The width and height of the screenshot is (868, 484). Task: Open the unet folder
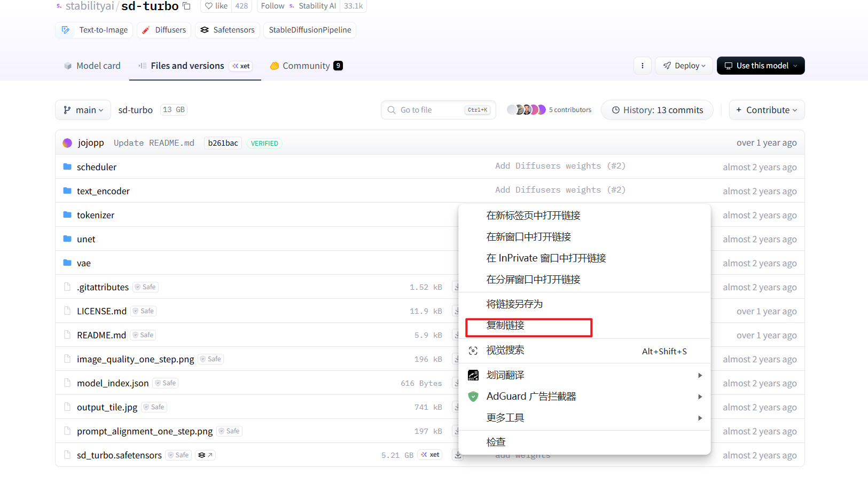(x=86, y=239)
